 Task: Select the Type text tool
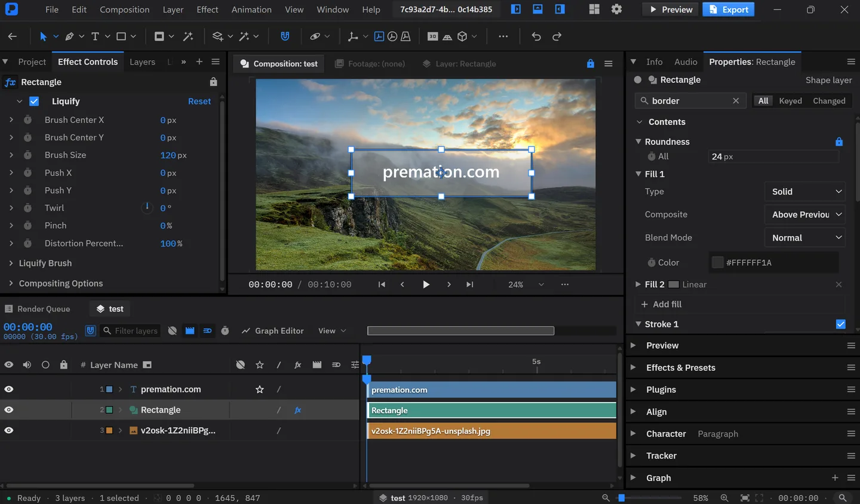[95, 36]
